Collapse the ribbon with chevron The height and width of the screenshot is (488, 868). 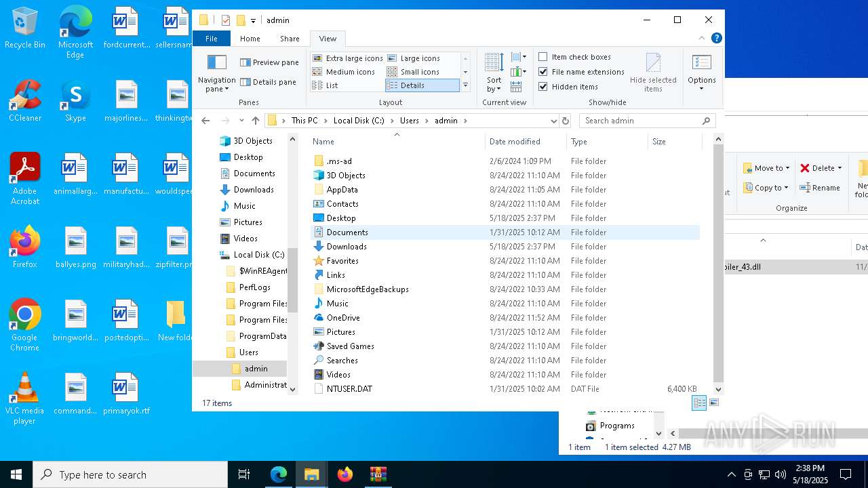703,38
